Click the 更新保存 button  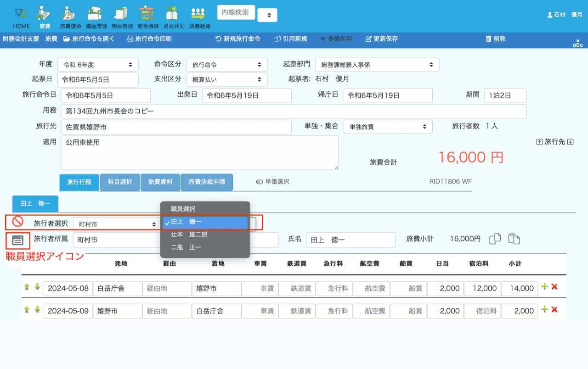381,39
